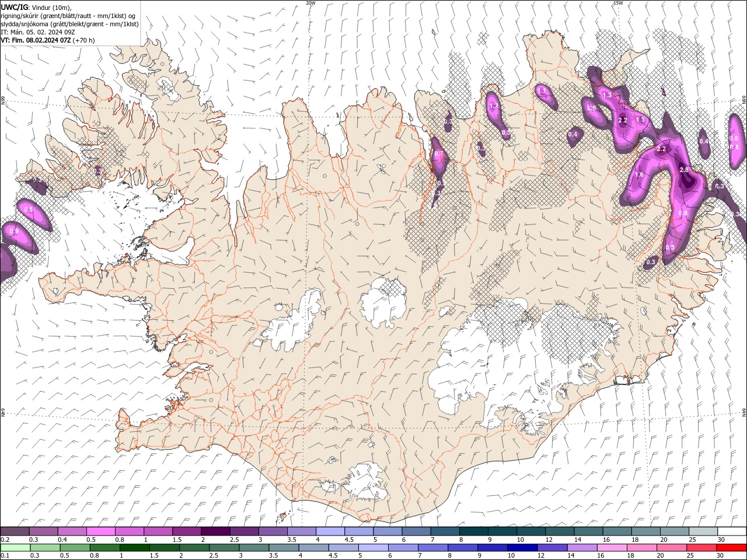Click the '20W' longitude label
The height and width of the screenshot is (560, 747).
click(x=311, y=3)
